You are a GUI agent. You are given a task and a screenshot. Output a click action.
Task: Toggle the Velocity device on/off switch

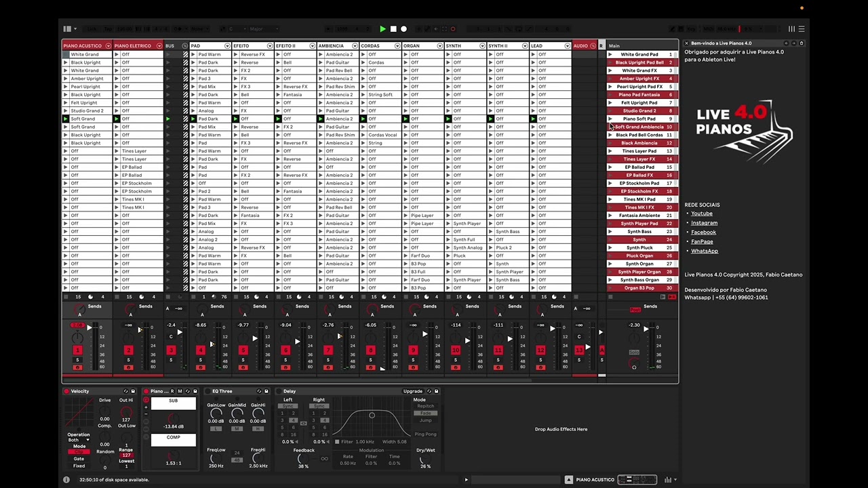tap(66, 391)
